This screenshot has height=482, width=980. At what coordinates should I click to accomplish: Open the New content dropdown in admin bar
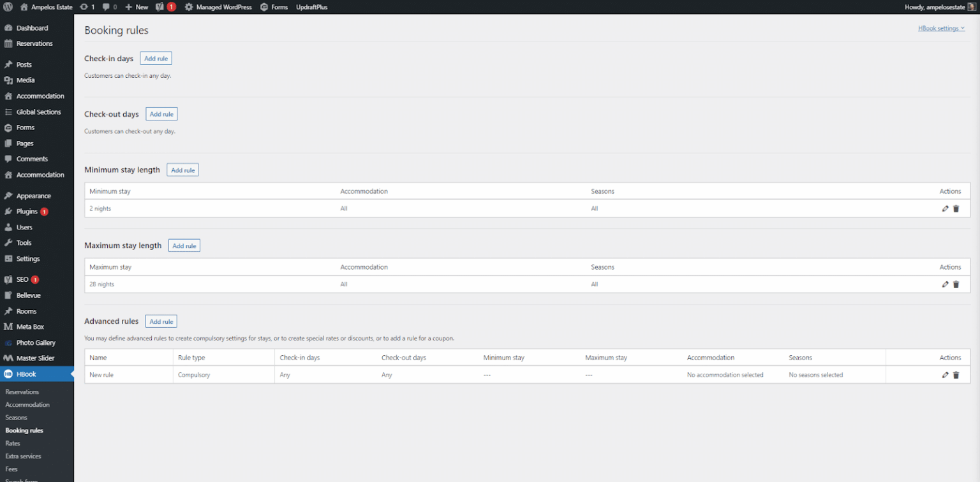tap(137, 7)
